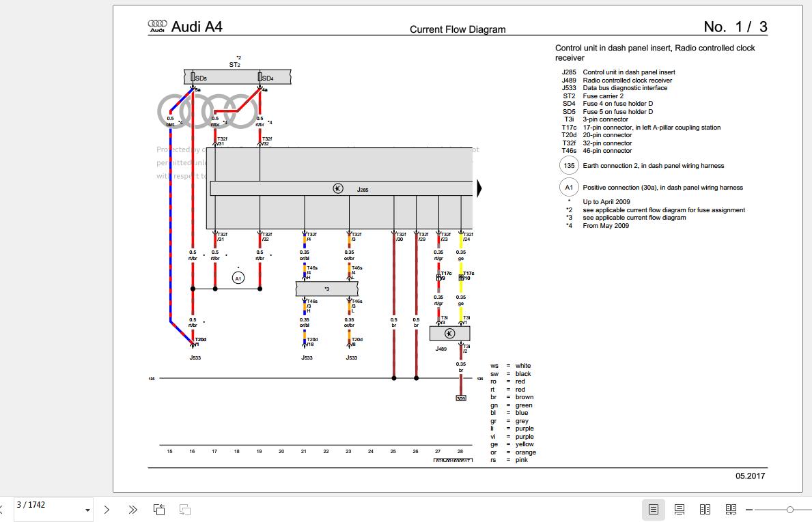
Task: Click the section title 'Control unit in dash panel insert, Radio controlled clock receiver'
Action: (655, 53)
